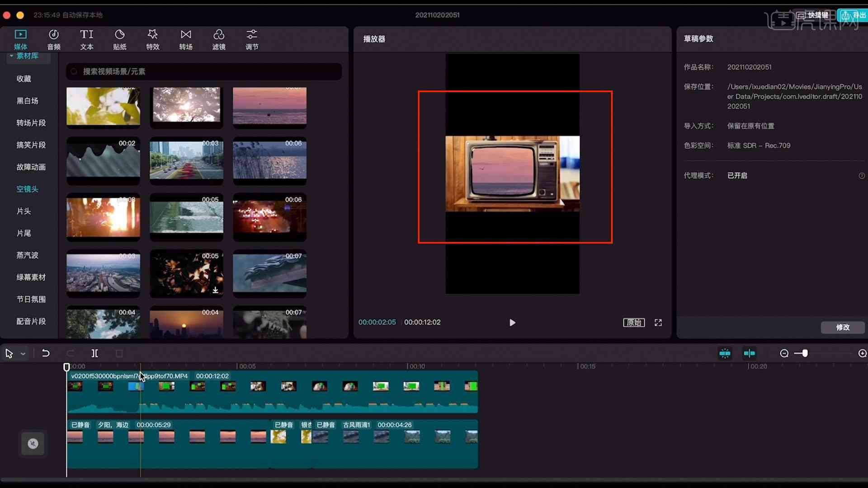The image size is (868, 488).
Task: Open the 调节 adjustment tab
Action: 252,39
